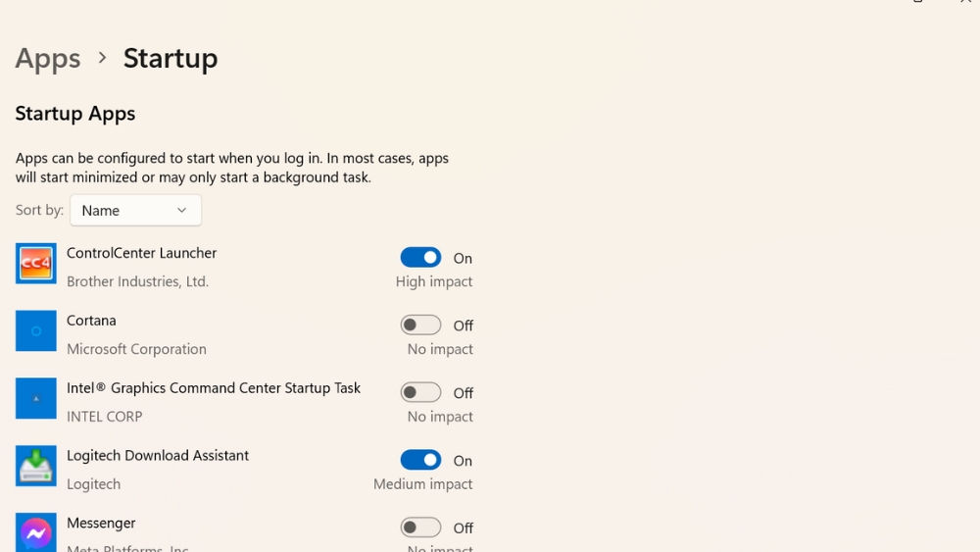The width and height of the screenshot is (980, 552).
Task: Open the Sort by Name dropdown
Action: click(x=135, y=210)
